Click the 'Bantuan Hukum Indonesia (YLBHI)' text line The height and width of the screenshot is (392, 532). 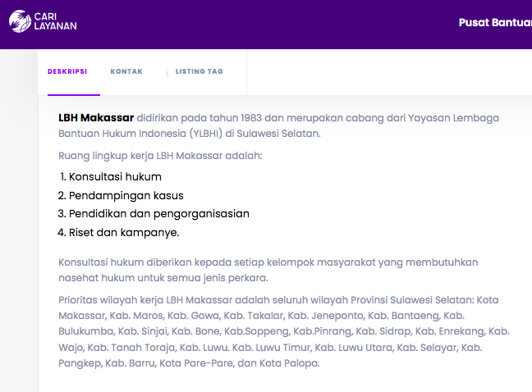click(x=190, y=134)
